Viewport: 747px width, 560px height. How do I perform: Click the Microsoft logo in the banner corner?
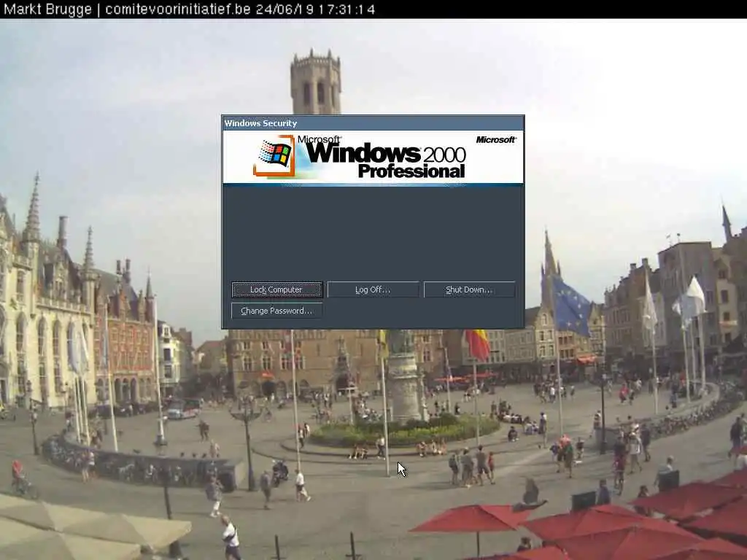pos(495,139)
